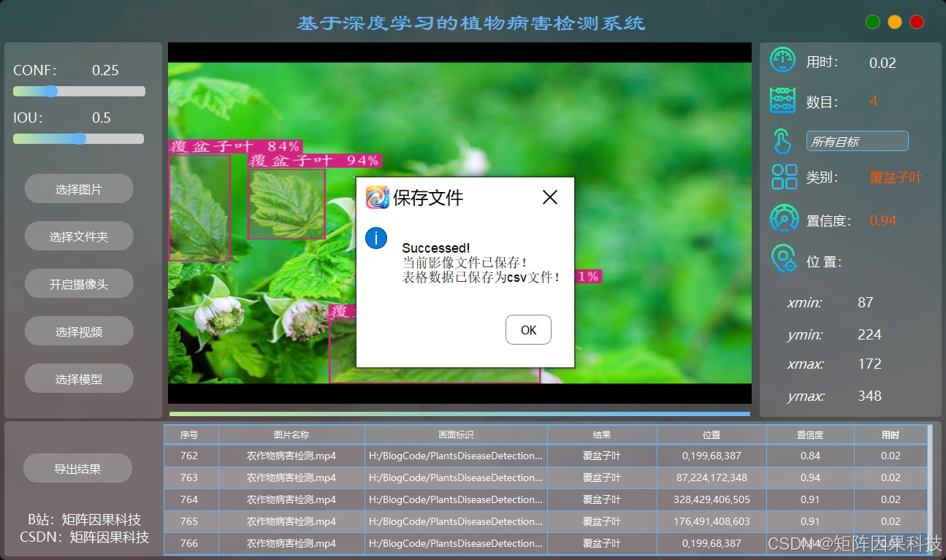Screen dimensions: 946x560
Task: Click the 画面标识 column header
Action: [x=456, y=434]
